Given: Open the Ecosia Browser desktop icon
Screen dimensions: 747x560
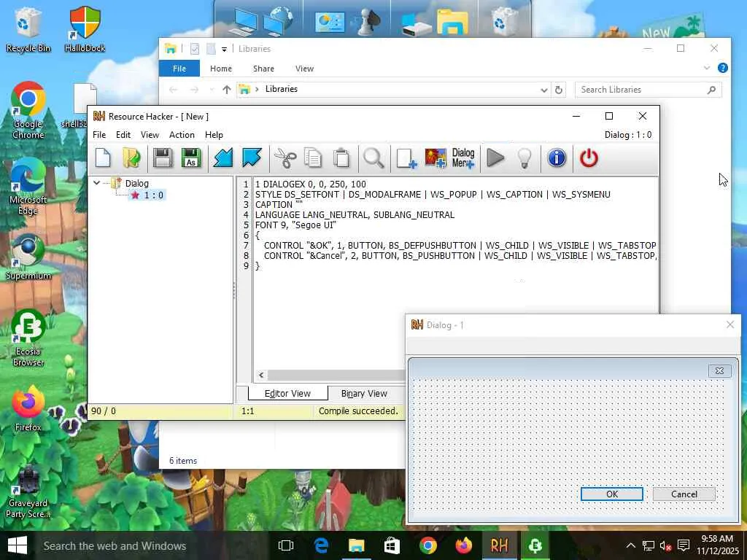Looking at the screenshot, I should pyautogui.click(x=28, y=338).
